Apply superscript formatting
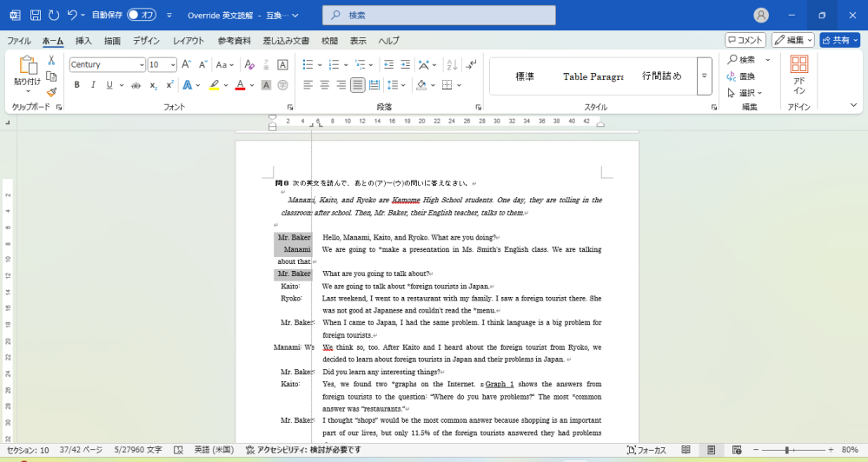Viewport: 868px width, 462px height. coord(169,85)
